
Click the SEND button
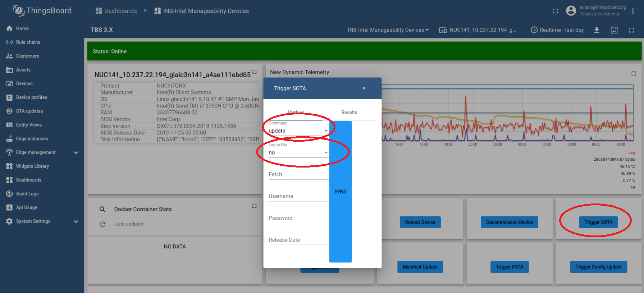pos(341,192)
